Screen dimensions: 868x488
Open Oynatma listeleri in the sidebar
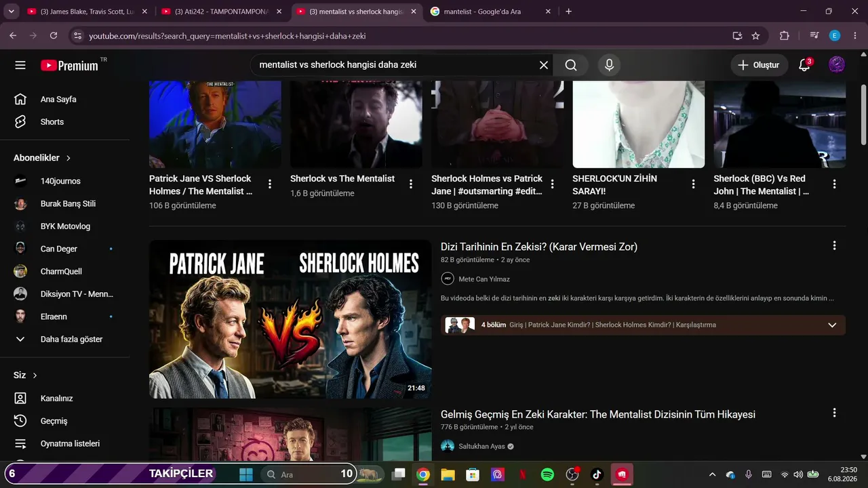(65, 444)
